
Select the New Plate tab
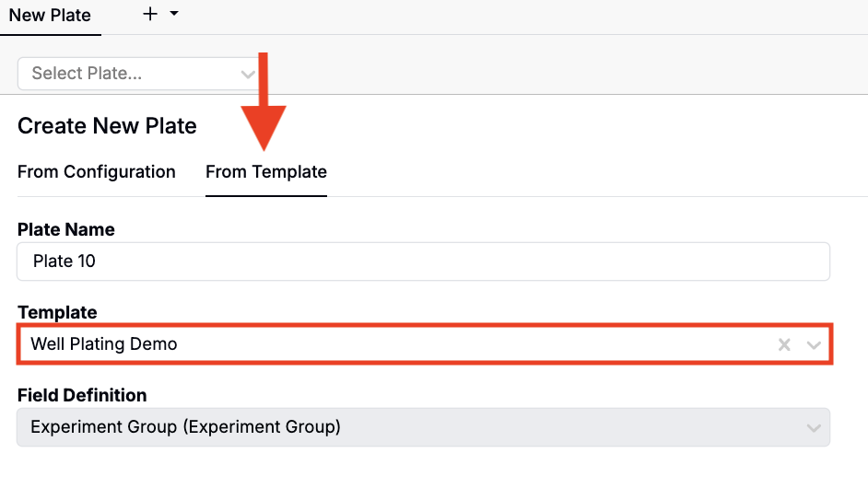click(50, 16)
